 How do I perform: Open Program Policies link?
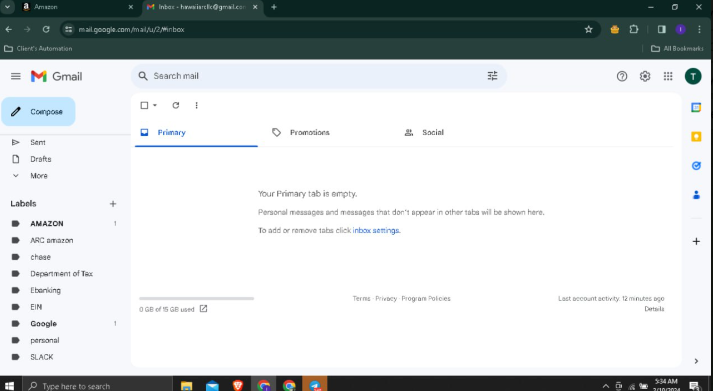click(x=426, y=299)
